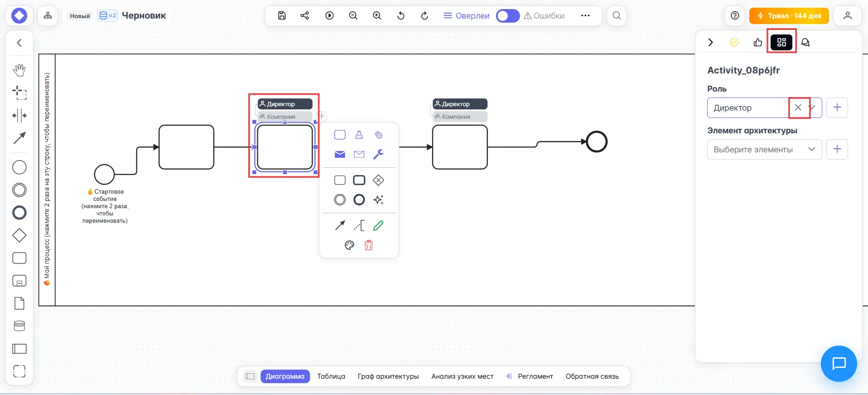The width and height of the screenshot is (868, 395).
Task: Toggle the yellow checkmark status icon
Action: (x=734, y=42)
